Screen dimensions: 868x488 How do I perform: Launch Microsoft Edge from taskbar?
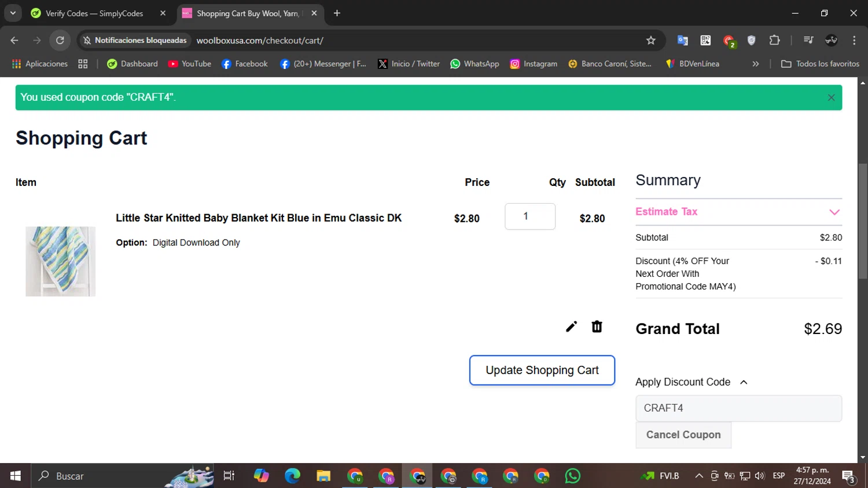point(292,476)
